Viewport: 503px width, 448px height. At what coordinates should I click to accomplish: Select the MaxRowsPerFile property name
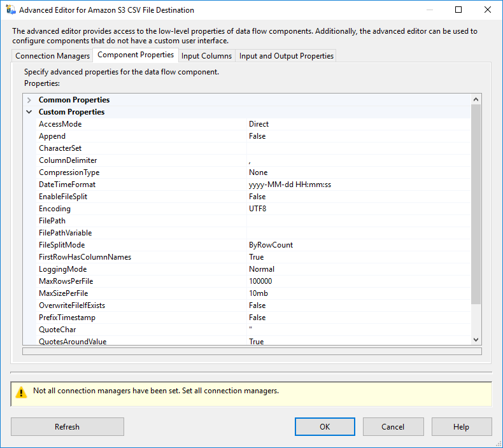(66, 281)
